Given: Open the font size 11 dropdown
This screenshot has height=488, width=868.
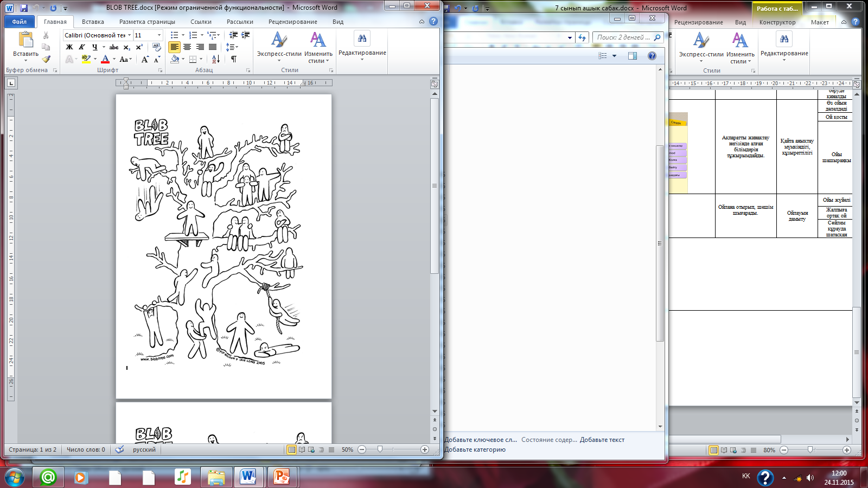Looking at the screenshot, I should 159,35.
